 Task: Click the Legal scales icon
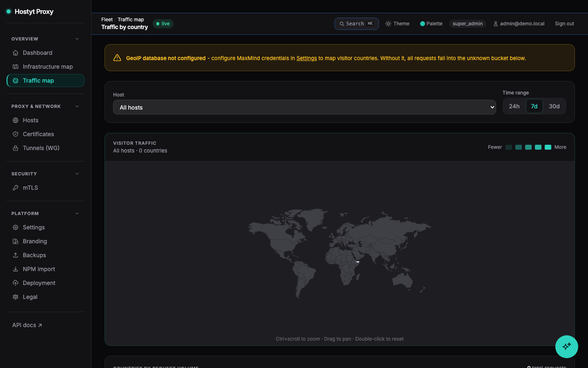tap(16, 297)
